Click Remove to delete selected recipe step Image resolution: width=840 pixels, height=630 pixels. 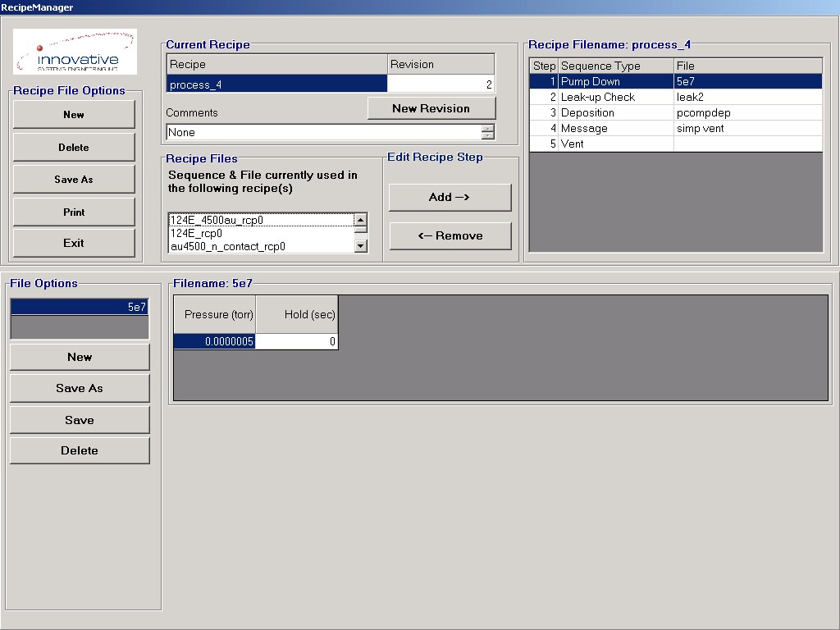[x=450, y=235]
